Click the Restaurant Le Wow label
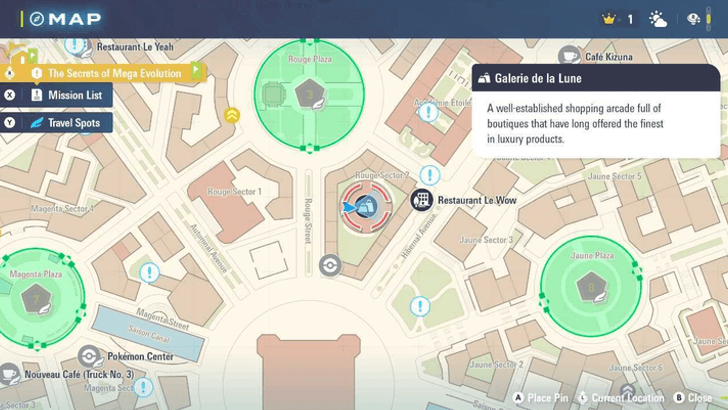This screenshot has width=728, height=410. click(x=477, y=200)
